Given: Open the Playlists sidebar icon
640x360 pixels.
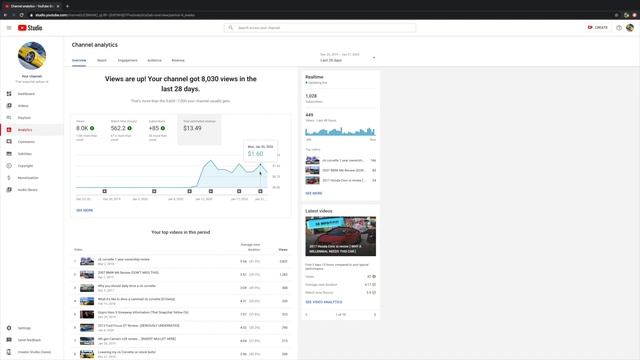Looking at the screenshot, I should coord(9,118).
